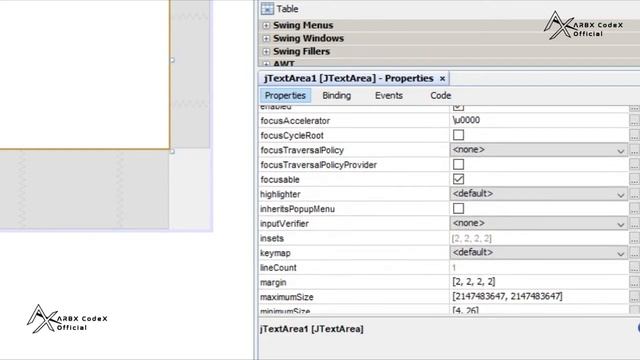Expand the Swing Windows palette category
This screenshot has width=640, height=360.
click(x=266, y=38)
